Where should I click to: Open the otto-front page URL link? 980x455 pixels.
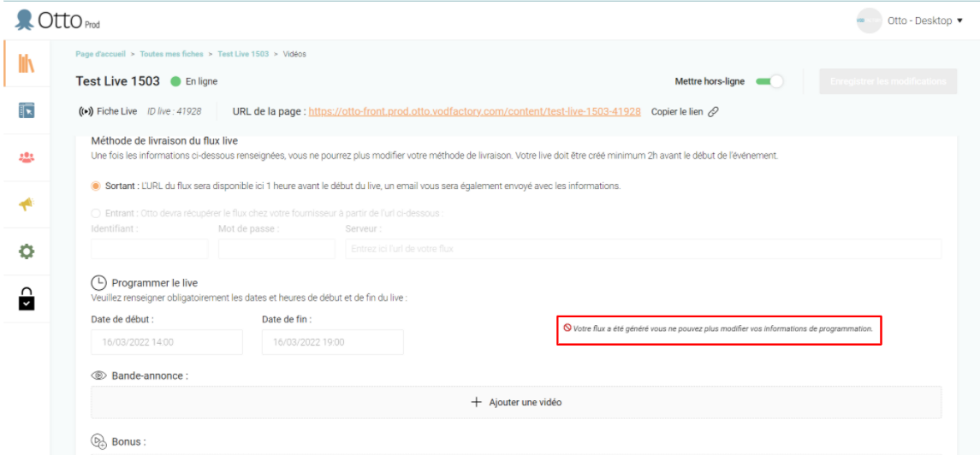click(x=474, y=112)
